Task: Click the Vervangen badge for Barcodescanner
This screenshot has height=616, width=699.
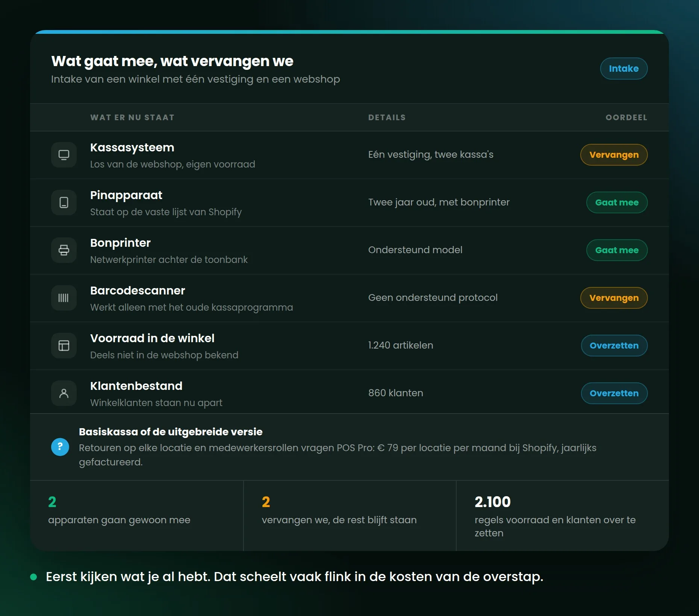Action: point(614,298)
